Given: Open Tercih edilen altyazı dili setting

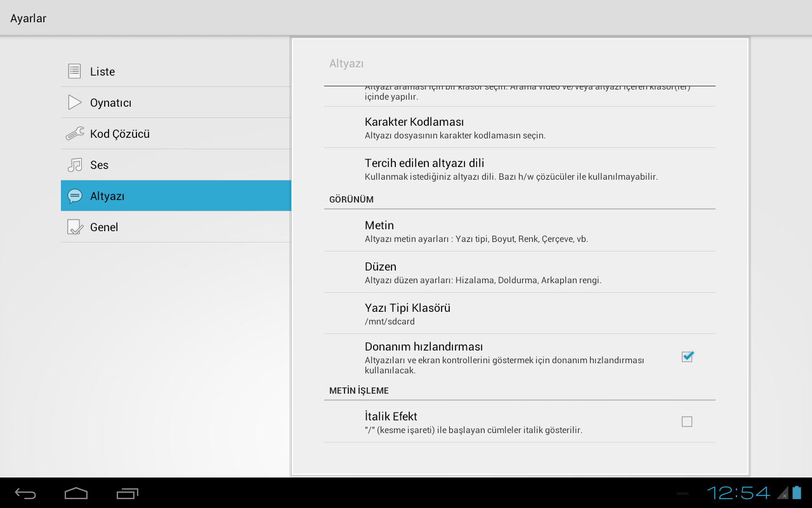Looking at the screenshot, I should (520, 168).
